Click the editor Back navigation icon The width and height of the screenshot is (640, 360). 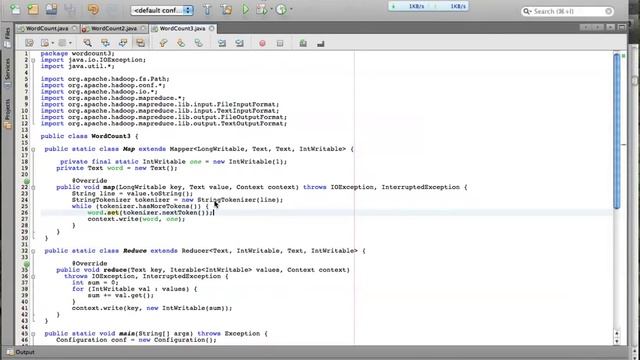coord(45,43)
